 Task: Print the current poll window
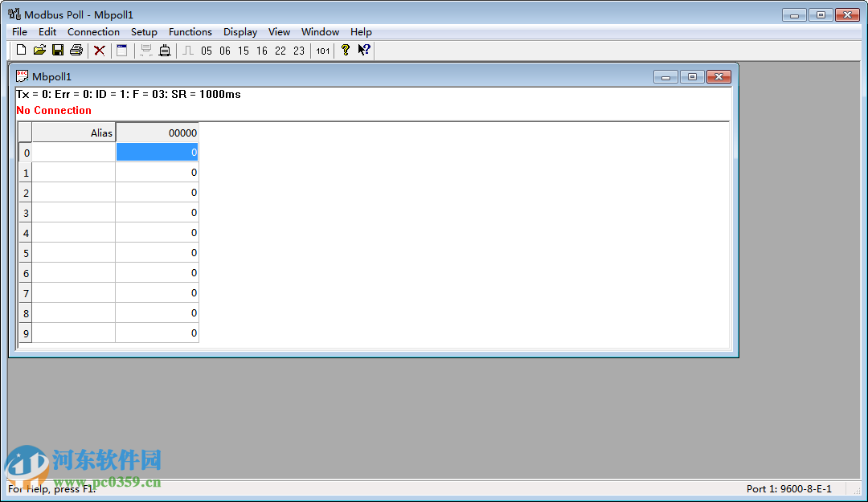point(76,50)
